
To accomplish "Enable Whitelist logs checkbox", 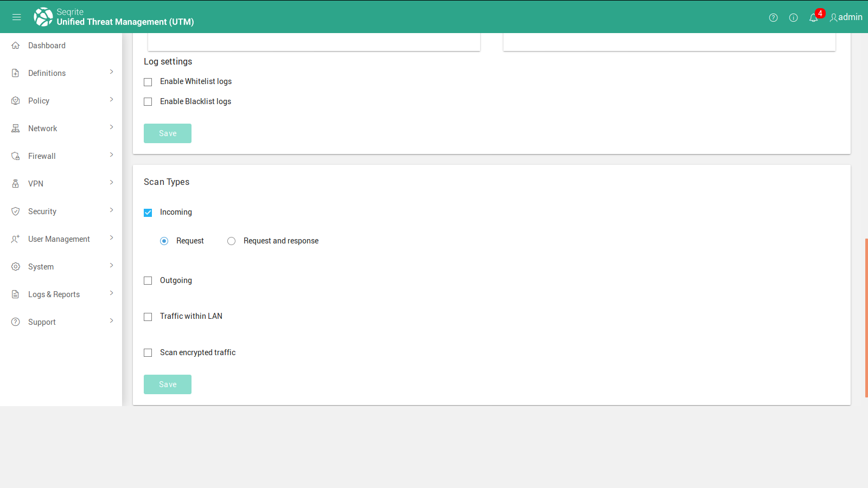I will click(148, 82).
